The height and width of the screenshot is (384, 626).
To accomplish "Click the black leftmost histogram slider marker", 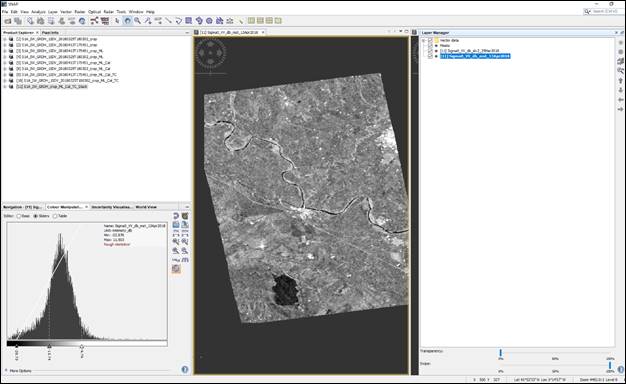I will (x=16, y=346).
